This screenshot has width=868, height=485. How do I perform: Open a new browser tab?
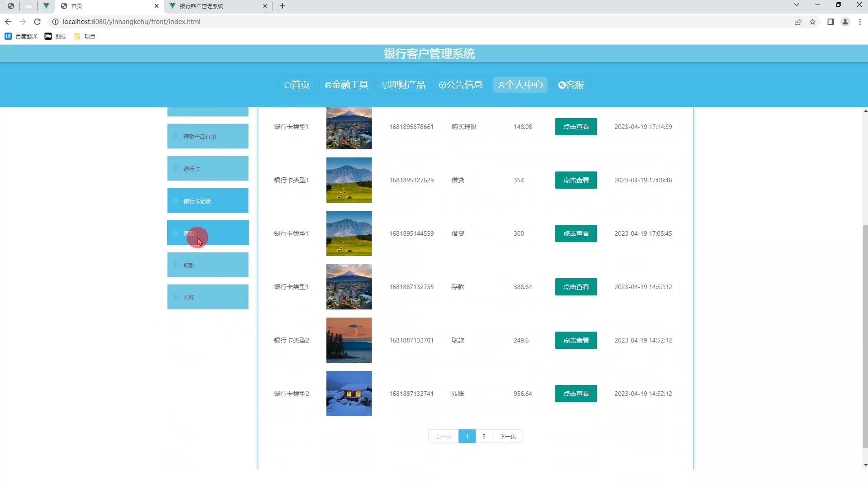pyautogui.click(x=282, y=6)
